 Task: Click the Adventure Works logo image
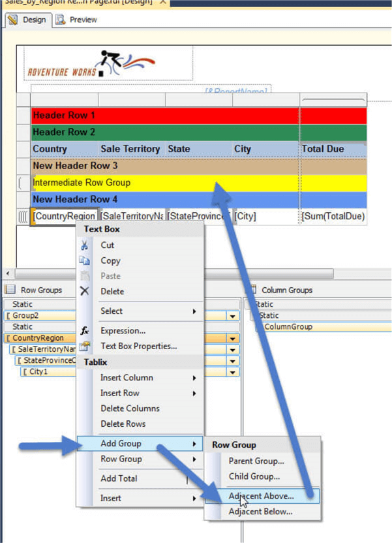(x=92, y=64)
